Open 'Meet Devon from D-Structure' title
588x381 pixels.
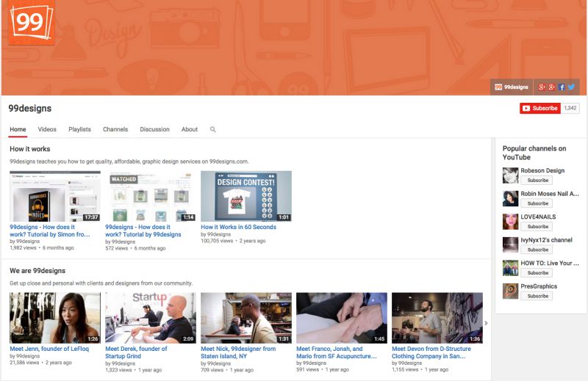tap(431, 352)
